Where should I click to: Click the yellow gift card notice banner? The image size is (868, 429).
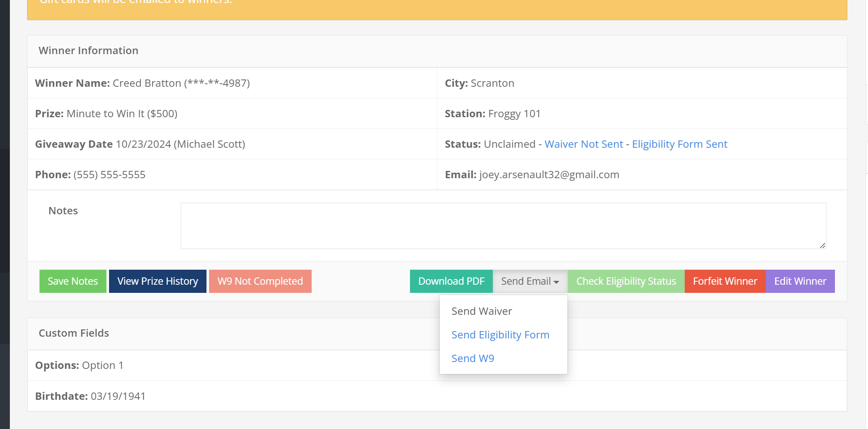point(437,9)
